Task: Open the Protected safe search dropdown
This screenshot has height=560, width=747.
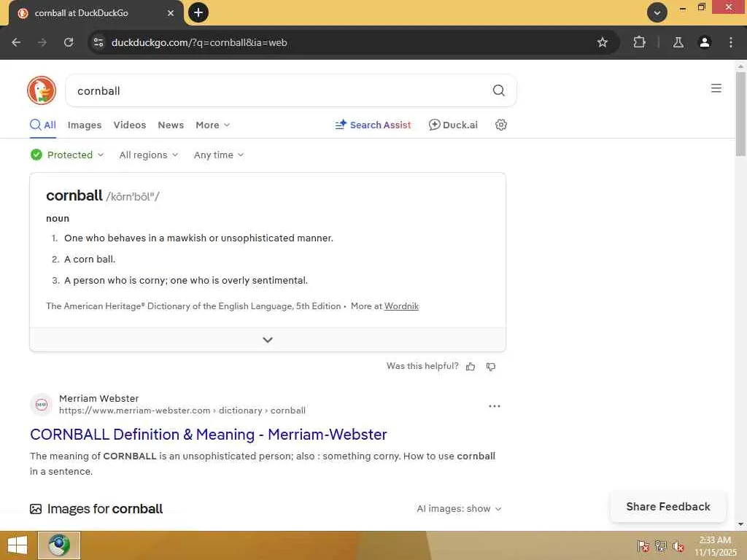Action: [67, 155]
